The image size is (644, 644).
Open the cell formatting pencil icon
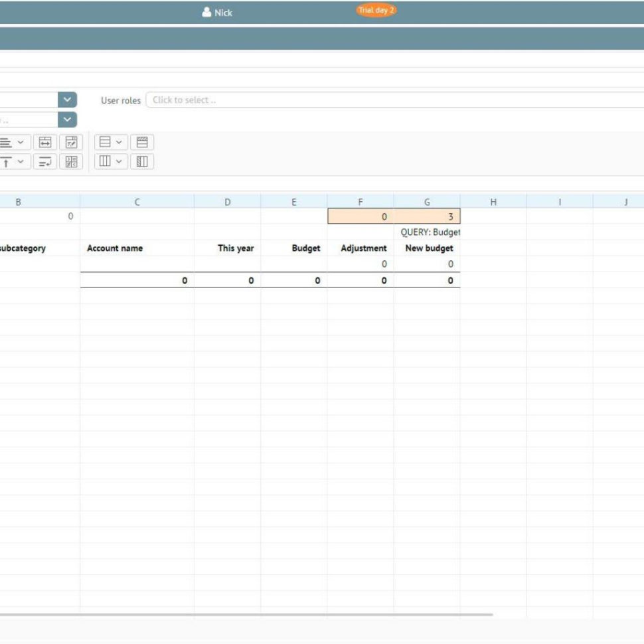click(72, 141)
